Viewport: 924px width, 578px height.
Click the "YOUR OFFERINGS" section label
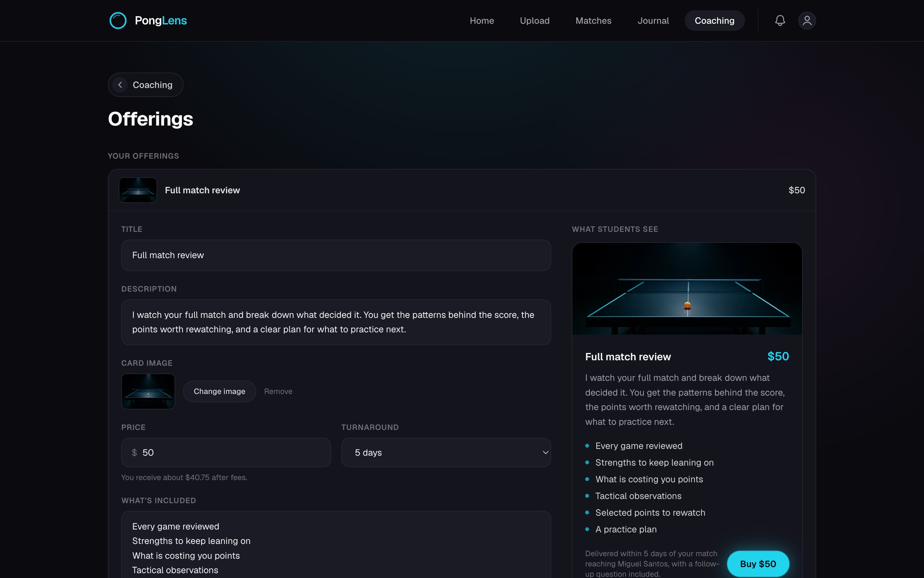[143, 156]
